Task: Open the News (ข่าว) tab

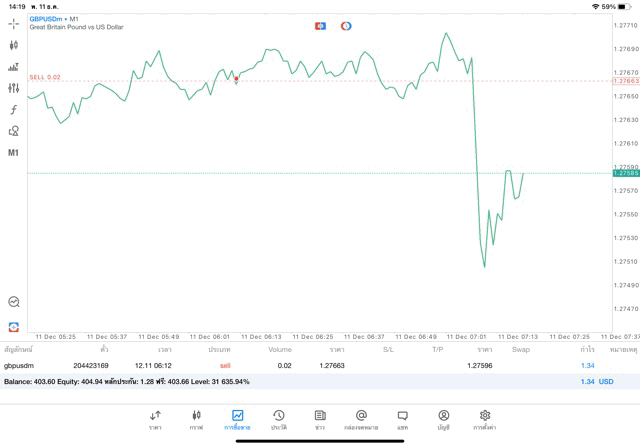Action: [319, 419]
